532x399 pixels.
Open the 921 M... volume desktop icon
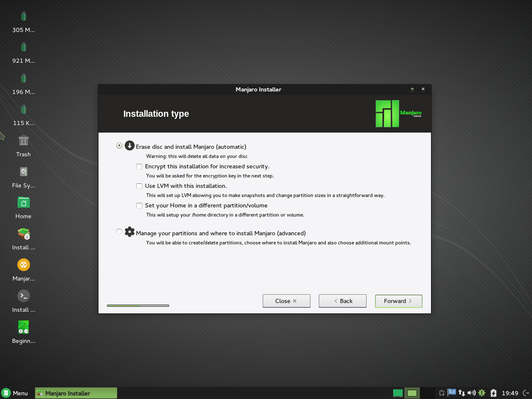[24, 47]
